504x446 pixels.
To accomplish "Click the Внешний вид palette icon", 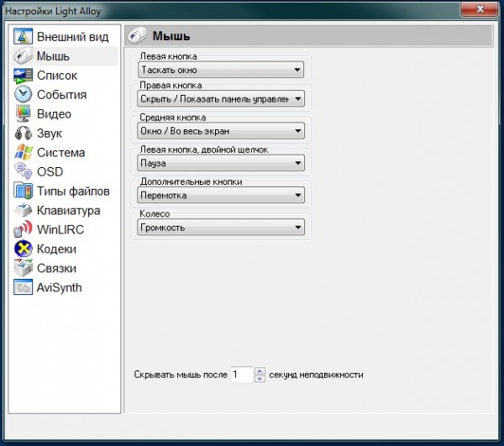I will [23, 36].
